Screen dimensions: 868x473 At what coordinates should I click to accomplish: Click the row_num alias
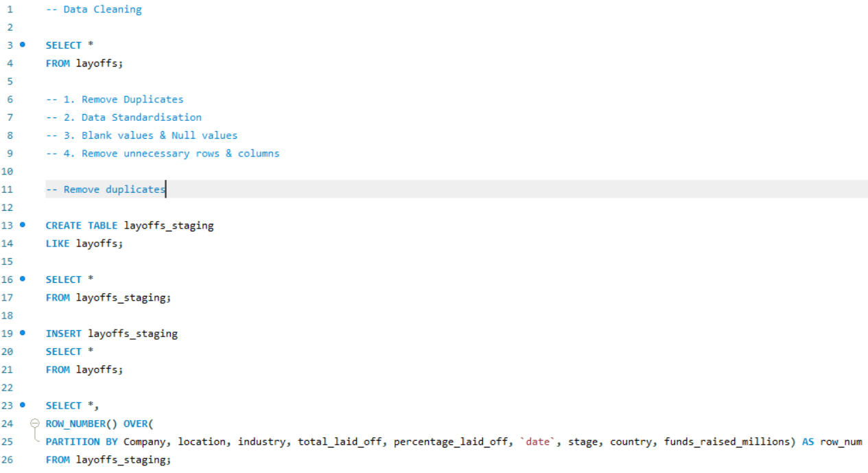click(841, 441)
